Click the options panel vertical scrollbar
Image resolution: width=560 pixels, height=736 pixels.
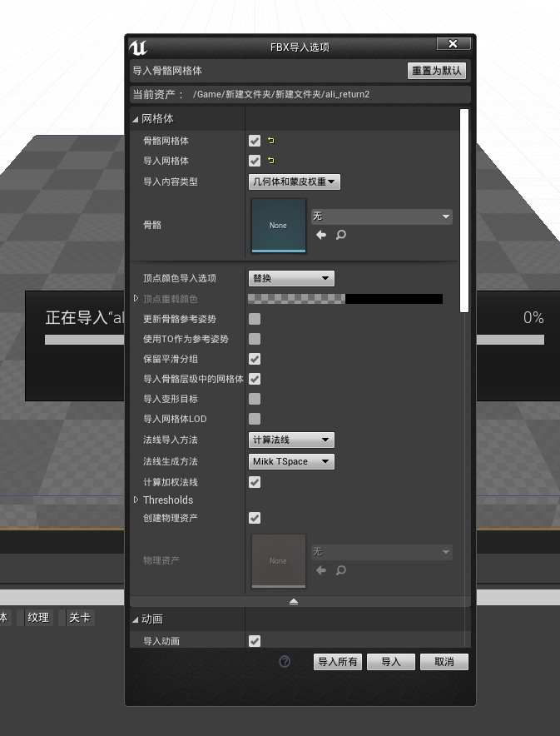(464, 211)
